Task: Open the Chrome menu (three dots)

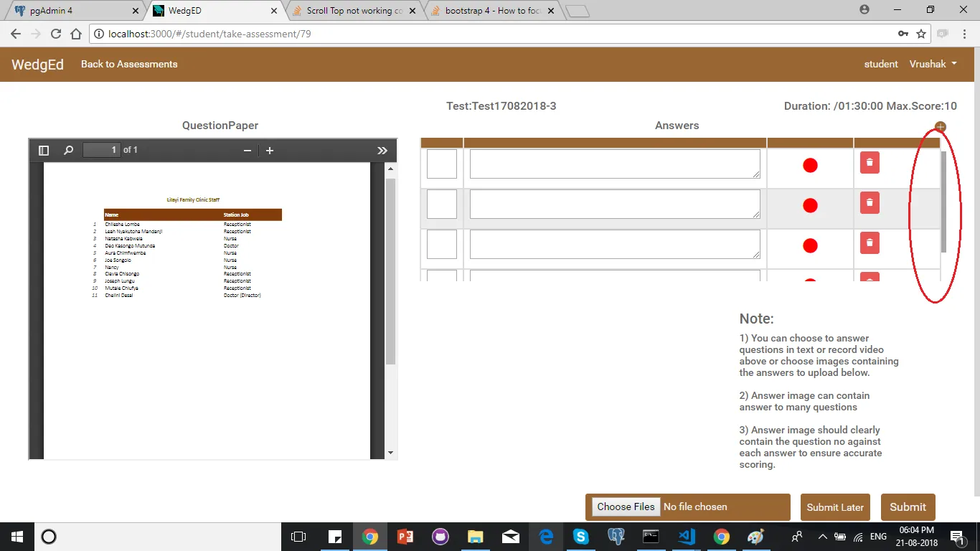Action: [964, 34]
